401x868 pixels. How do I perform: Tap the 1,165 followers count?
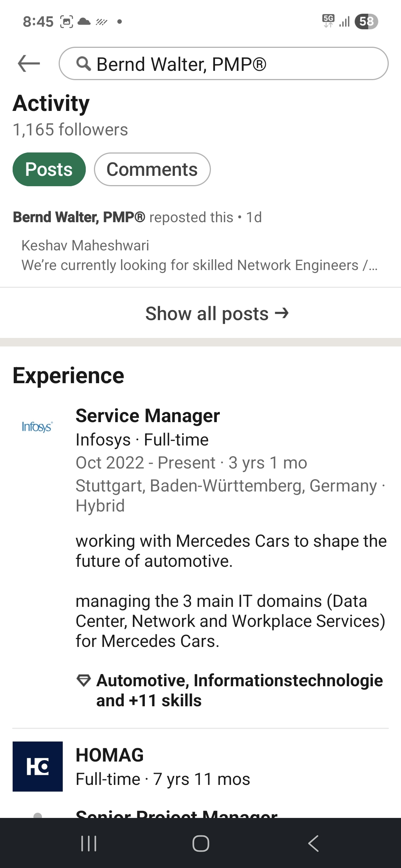71,130
